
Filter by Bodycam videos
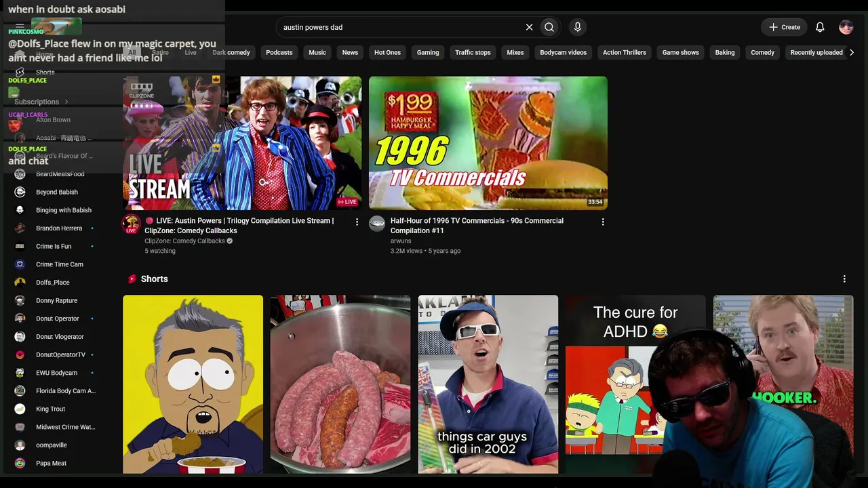(x=563, y=52)
